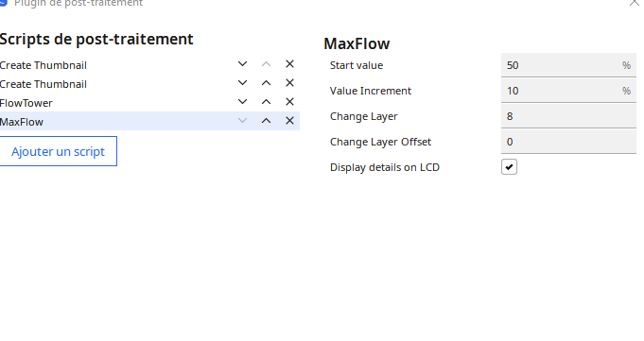Select the MaxFlow script entry

pos(115,122)
